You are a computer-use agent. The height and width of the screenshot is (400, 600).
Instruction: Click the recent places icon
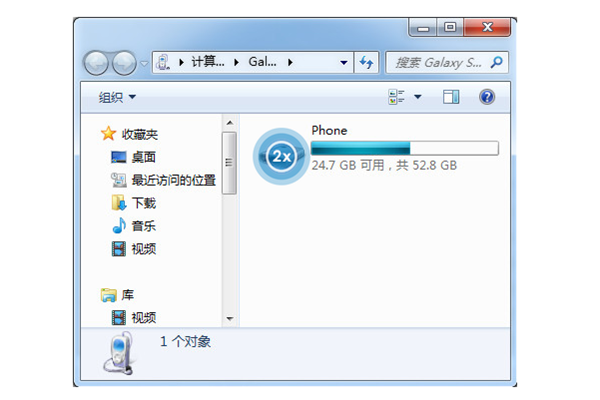pyautogui.click(x=118, y=180)
